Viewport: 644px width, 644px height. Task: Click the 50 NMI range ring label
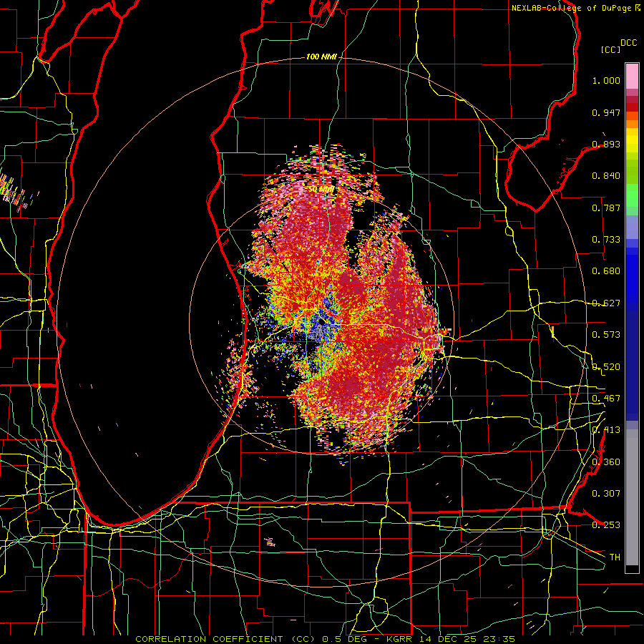pyautogui.click(x=321, y=190)
